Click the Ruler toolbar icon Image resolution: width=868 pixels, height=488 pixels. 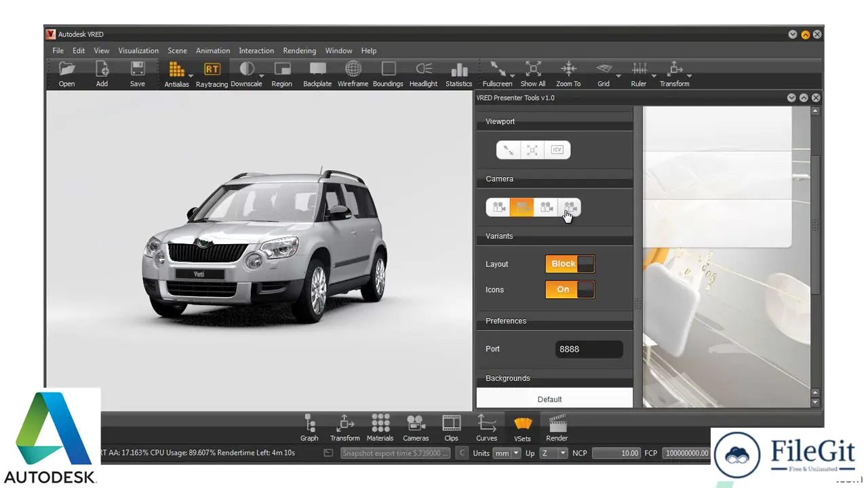pos(639,74)
